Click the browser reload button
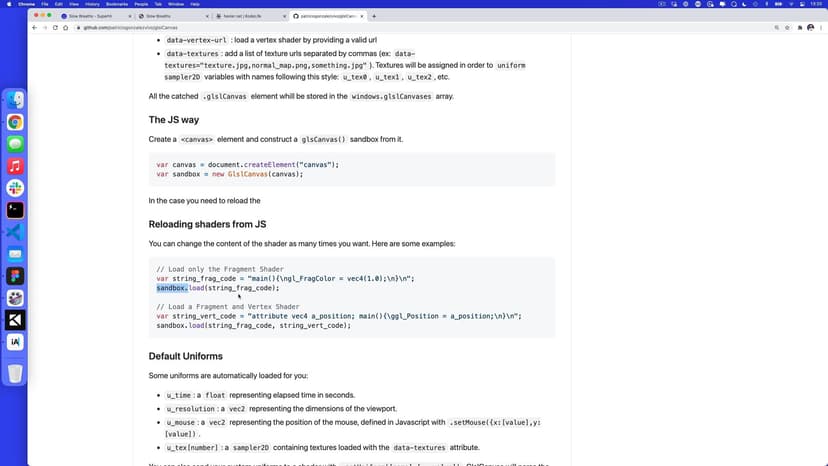This screenshot has height=466, width=828. pos(56,27)
